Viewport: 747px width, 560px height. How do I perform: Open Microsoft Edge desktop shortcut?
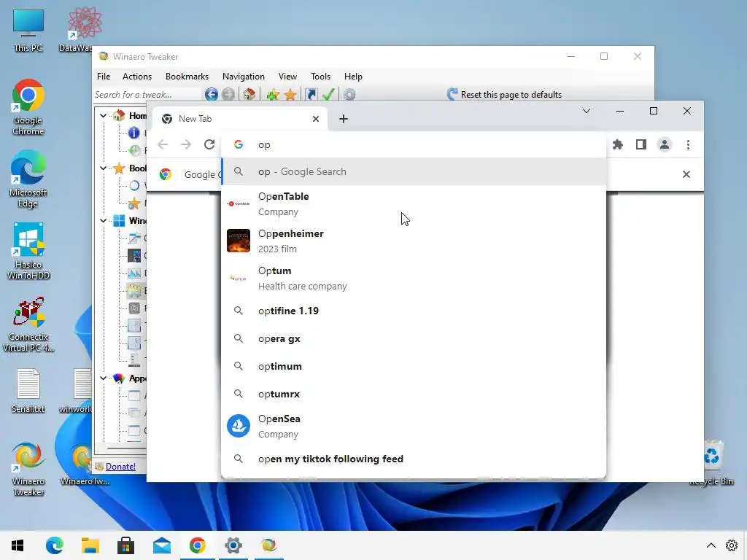(x=28, y=180)
